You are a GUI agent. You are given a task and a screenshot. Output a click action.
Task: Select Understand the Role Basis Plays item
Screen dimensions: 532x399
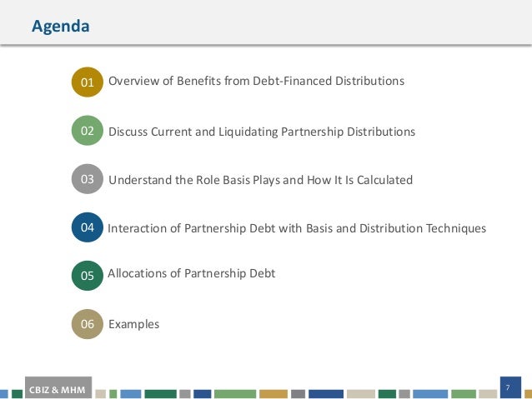click(260, 180)
